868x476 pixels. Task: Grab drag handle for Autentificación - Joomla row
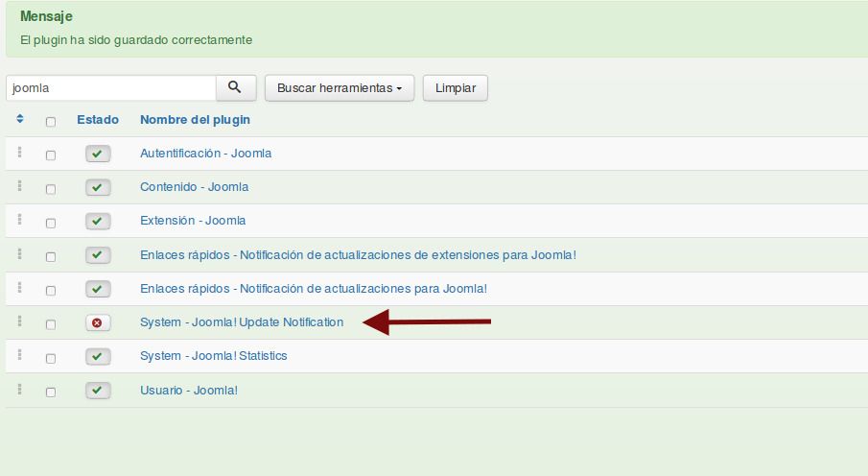(19, 152)
